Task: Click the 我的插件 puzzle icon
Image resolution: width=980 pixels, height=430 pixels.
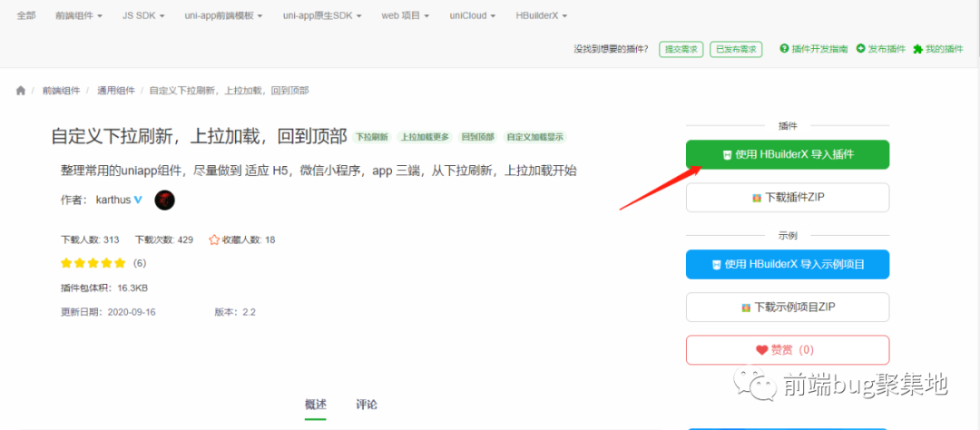Action: [x=918, y=49]
